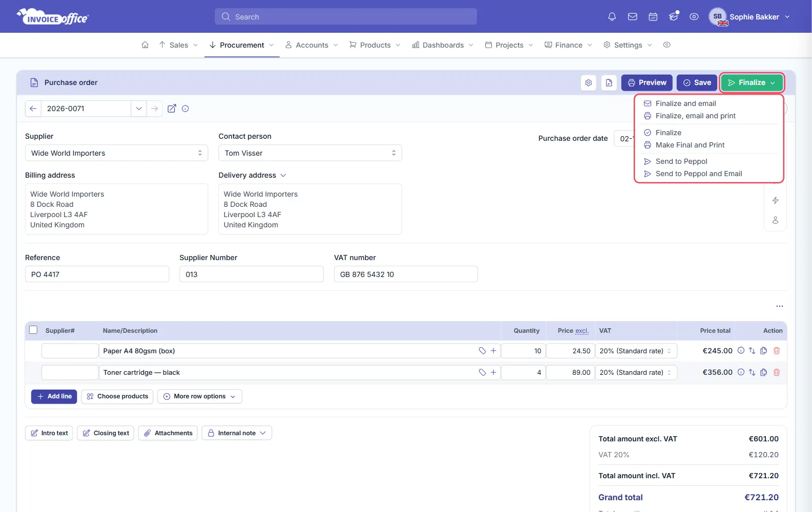Click the tag icon on Paper A4 row
This screenshot has height=512, width=812.
tap(482, 351)
